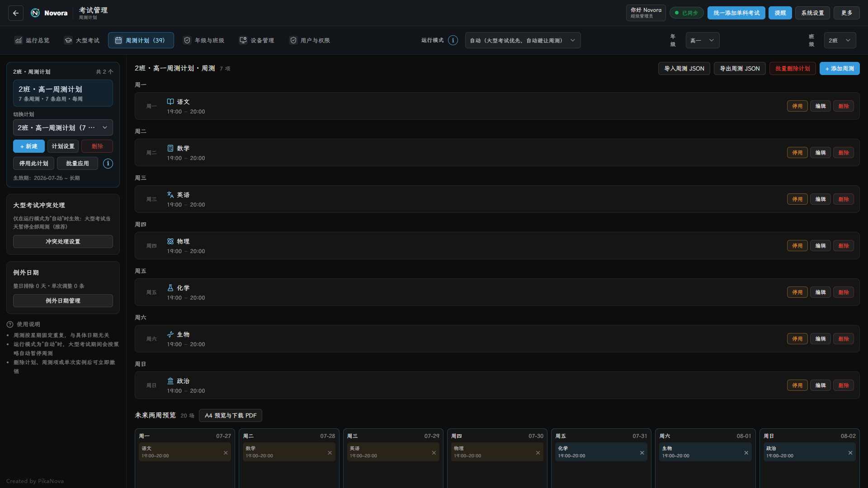Open the 设备管理 tab
The image size is (868, 488).
[257, 40]
